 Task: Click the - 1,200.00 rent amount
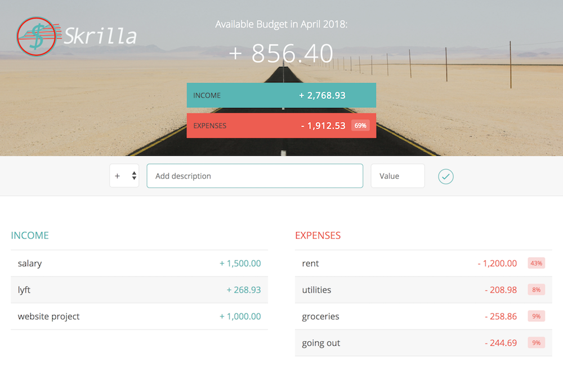tap(497, 263)
